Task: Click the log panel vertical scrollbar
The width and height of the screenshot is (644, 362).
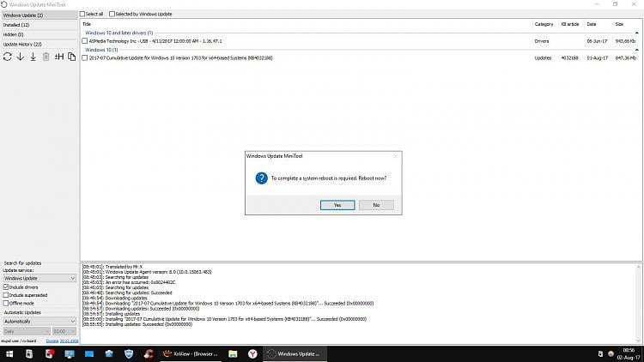Action: [x=639, y=304]
